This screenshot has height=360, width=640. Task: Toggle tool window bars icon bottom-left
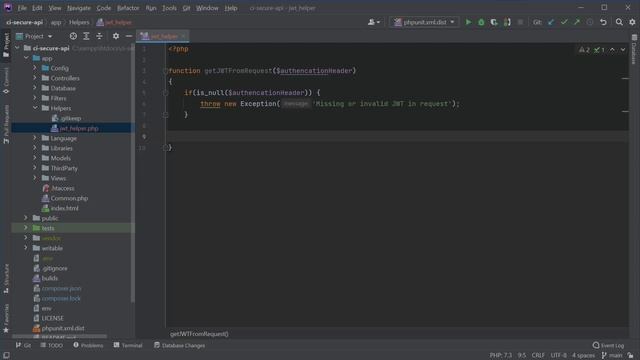pos(6,356)
